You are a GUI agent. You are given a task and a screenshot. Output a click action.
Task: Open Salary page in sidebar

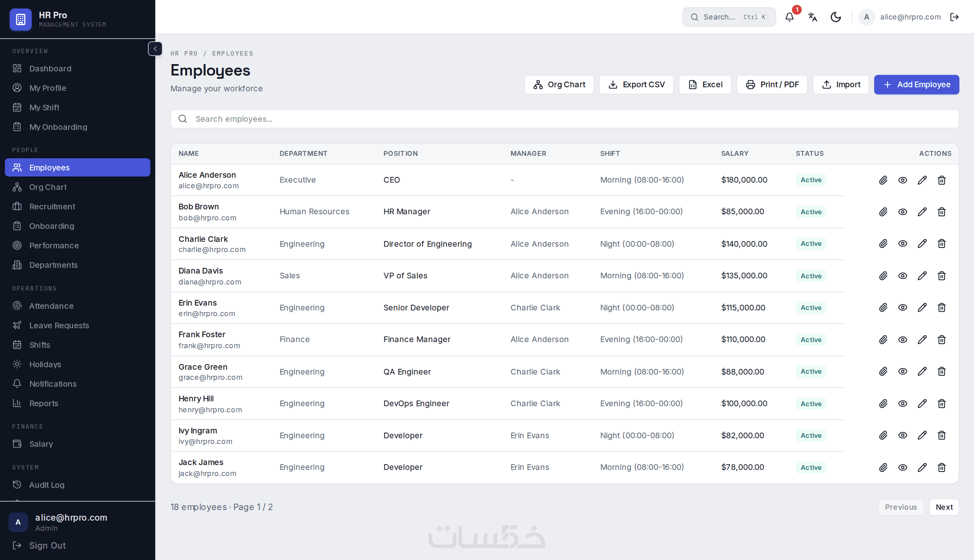78,444
